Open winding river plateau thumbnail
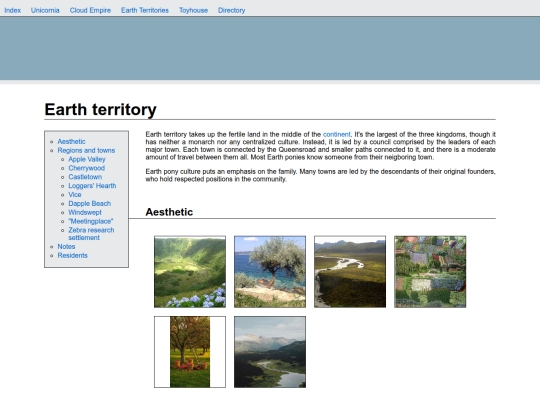540x405 pixels. pyautogui.click(x=350, y=272)
